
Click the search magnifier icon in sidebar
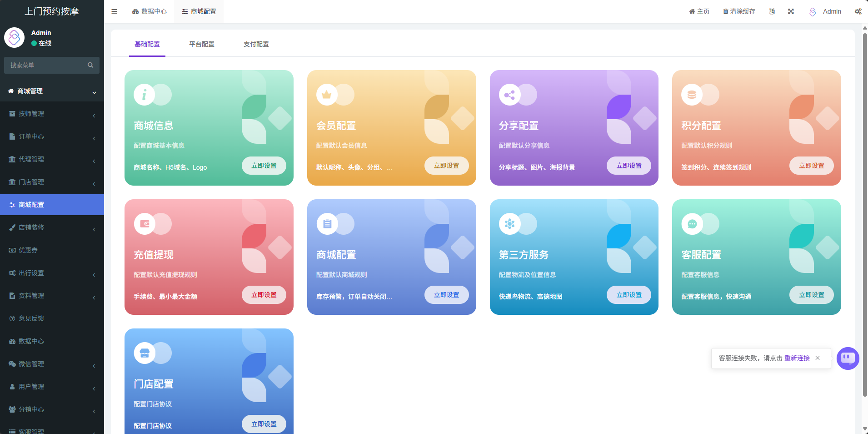pyautogui.click(x=90, y=65)
